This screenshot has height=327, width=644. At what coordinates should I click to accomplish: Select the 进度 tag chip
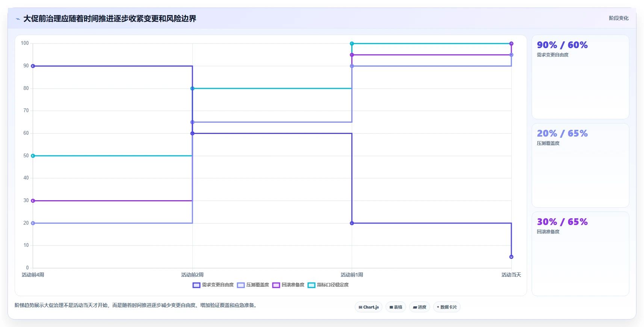(420, 307)
